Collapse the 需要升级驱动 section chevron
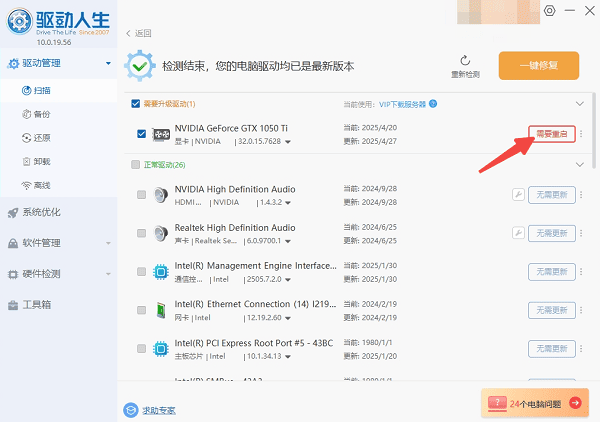The image size is (600, 422). pyautogui.click(x=578, y=104)
